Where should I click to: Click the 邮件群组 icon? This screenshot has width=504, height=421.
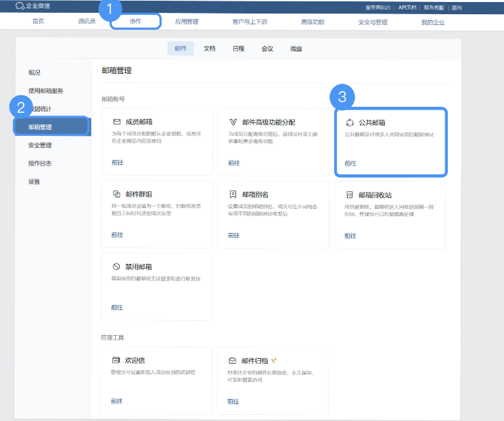click(116, 194)
